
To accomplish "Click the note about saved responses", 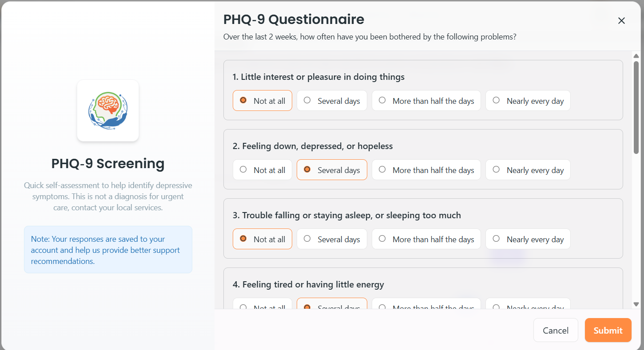I will click(x=108, y=250).
